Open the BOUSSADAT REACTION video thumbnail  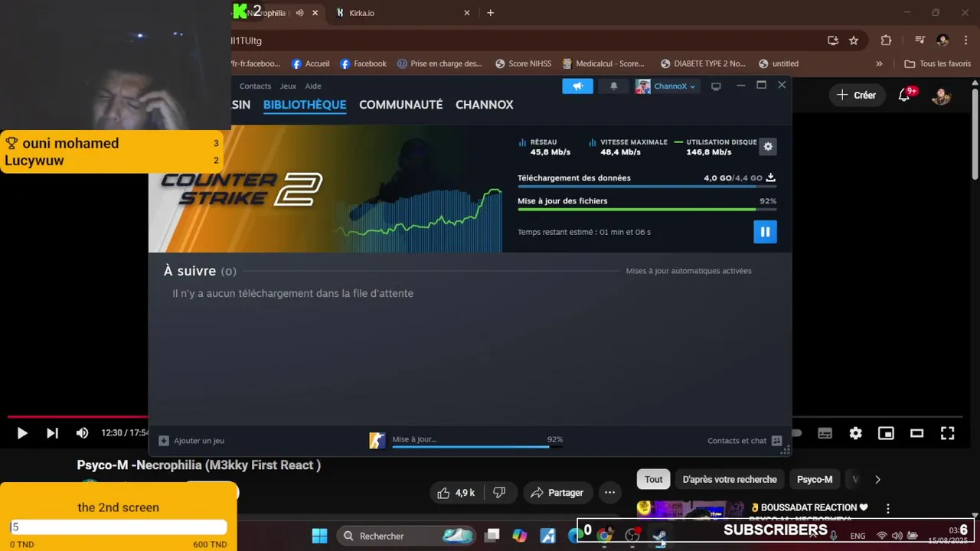coord(690,510)
